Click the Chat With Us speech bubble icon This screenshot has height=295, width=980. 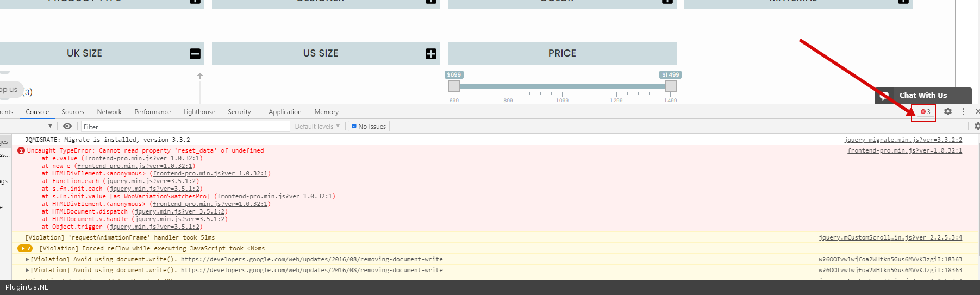tap(884, 96)
